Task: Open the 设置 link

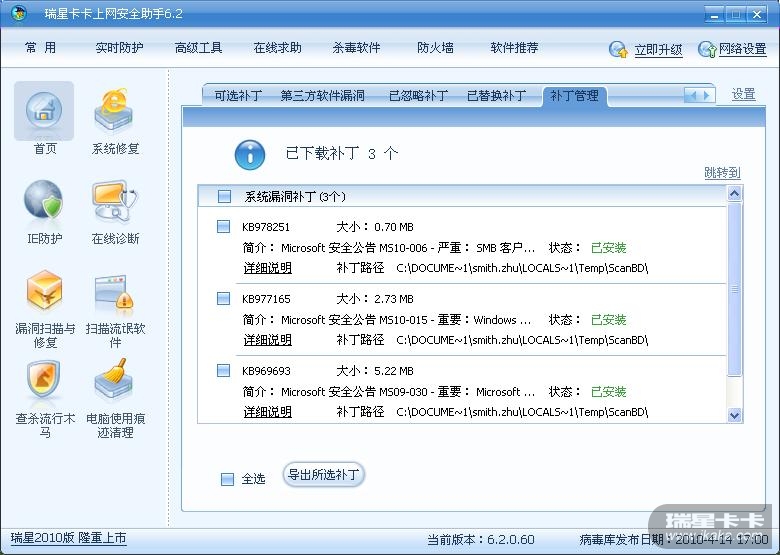Action: coord(744,94)
